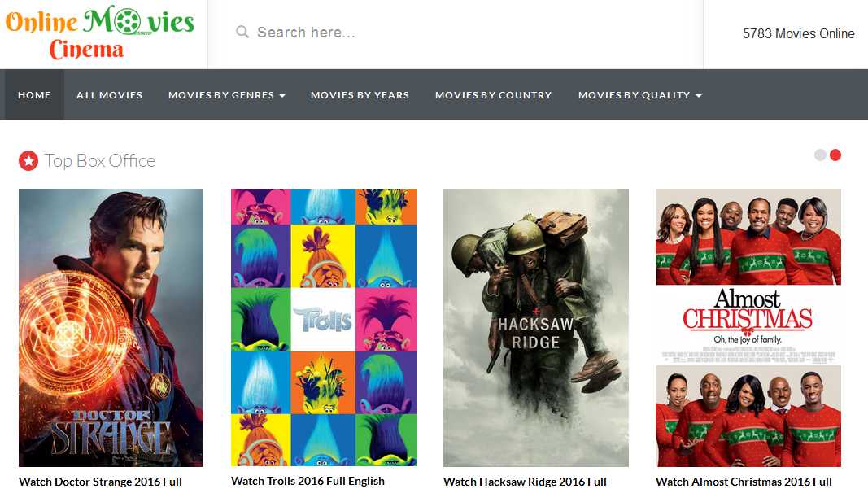The width and height of the screenshot is (868, 489).
Task: Go to All Movies
Action: (x=109, y=94)
